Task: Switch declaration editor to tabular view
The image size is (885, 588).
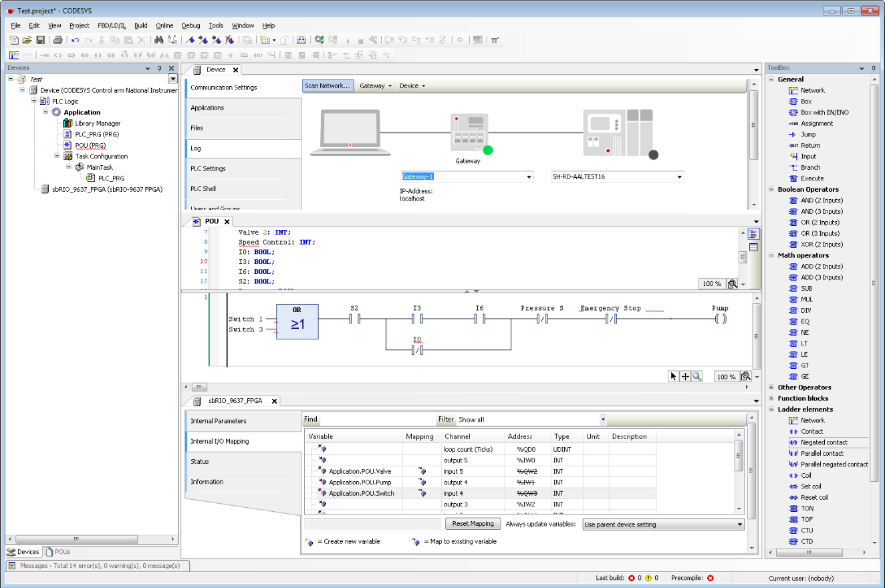Action: (753, 247)
